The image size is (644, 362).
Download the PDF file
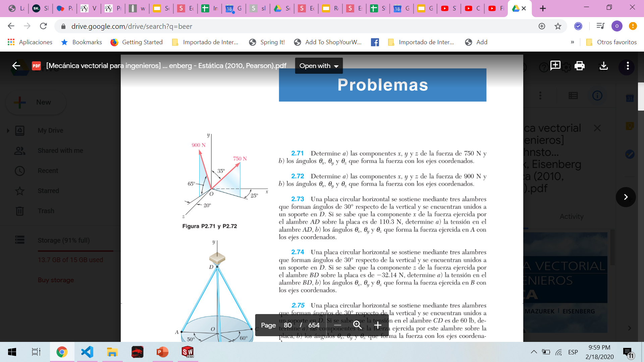[x=603, y=66]
